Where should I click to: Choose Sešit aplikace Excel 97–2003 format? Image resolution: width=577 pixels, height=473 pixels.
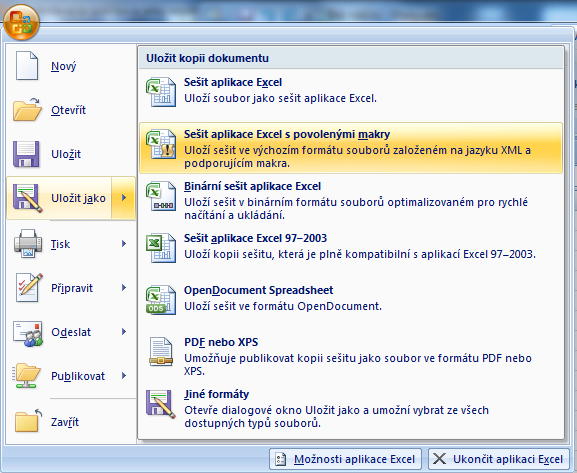[351, 247]
